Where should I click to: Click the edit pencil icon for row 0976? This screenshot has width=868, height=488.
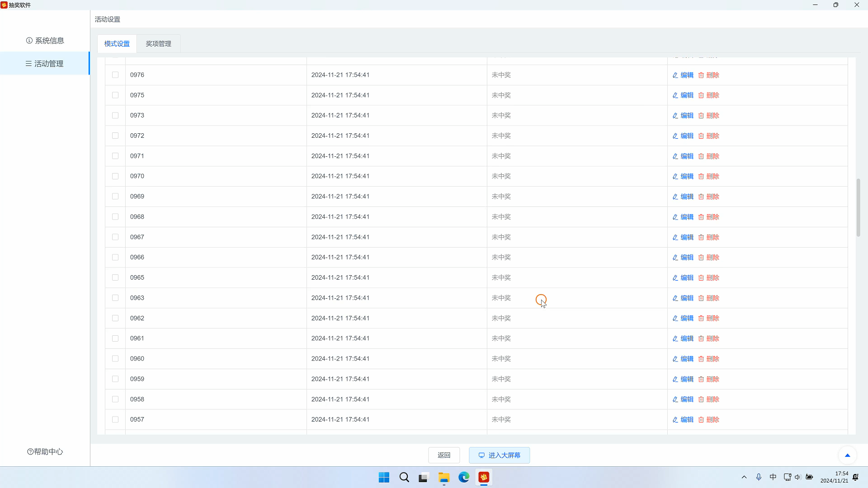click(x=675, y=75)
